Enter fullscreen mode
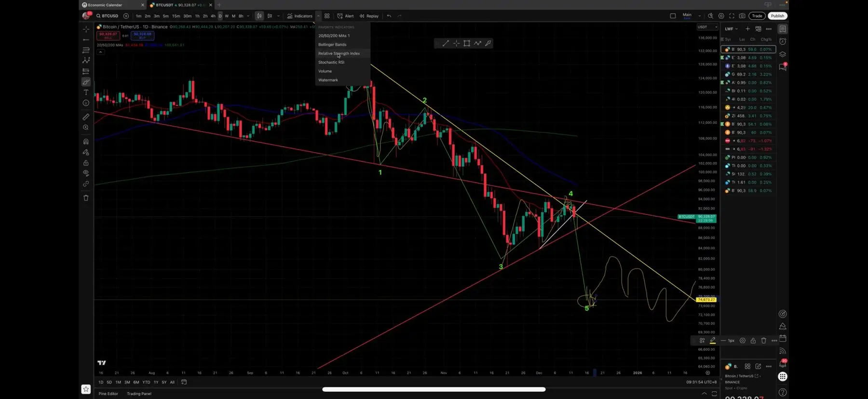Viewport: 868px width, 399px height. pyautogui.click(x=732, y=16)
